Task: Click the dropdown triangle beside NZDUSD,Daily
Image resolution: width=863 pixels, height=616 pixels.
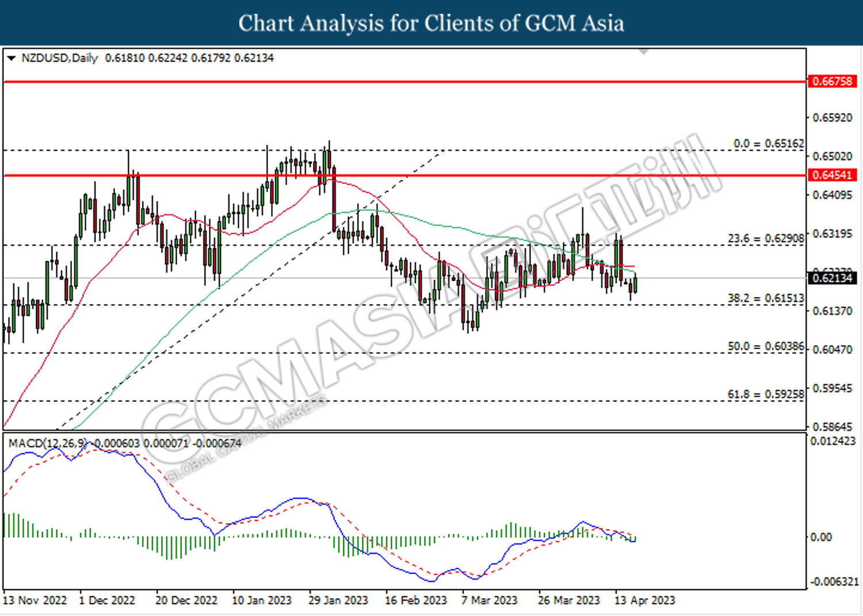Action: click(x=11, y=58)
